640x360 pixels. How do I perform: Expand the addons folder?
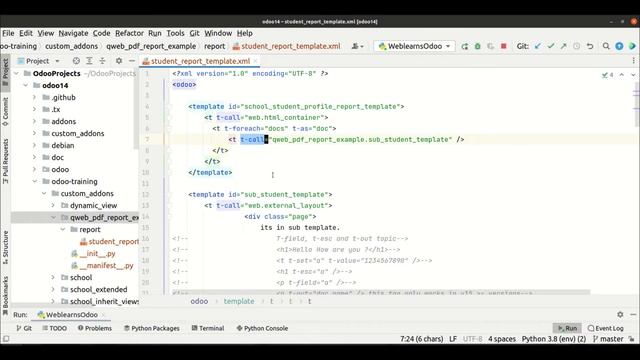tap(35, 121)
